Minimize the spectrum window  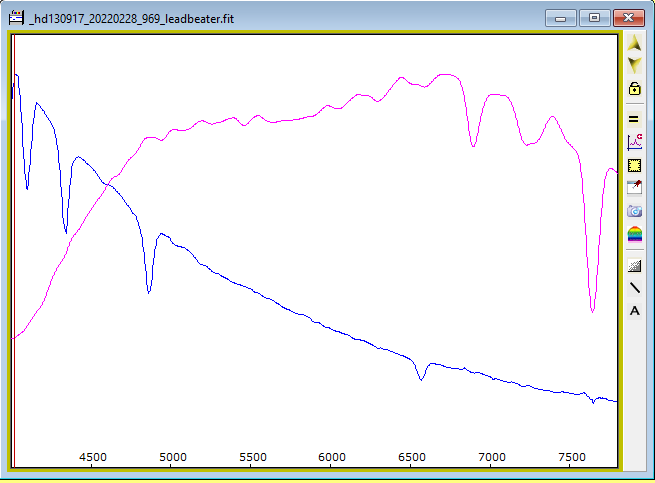coord(564,18)
